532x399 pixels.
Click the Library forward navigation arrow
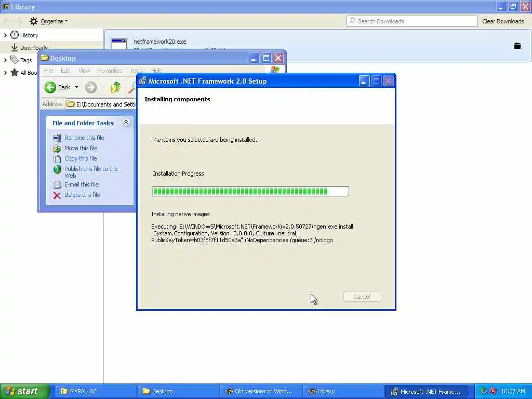coord(19,21)
